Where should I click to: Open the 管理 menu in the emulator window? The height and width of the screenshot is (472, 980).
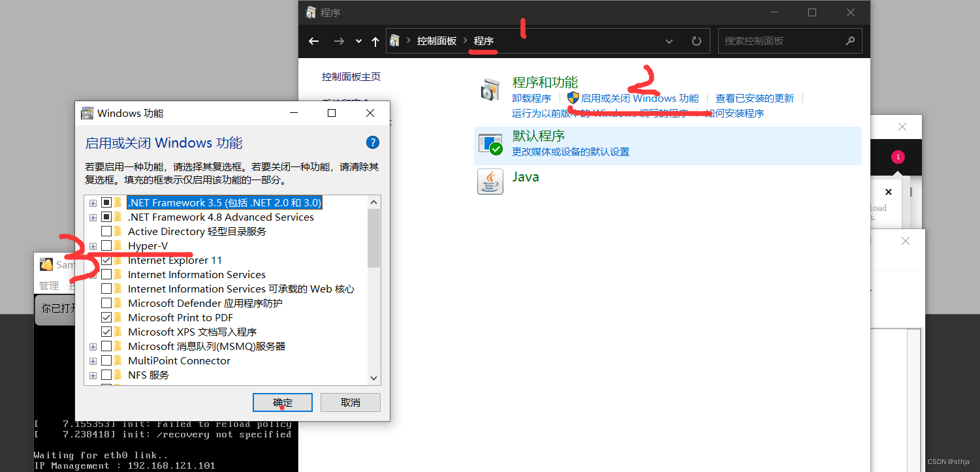pyautogui.click(x=49, y=285)
